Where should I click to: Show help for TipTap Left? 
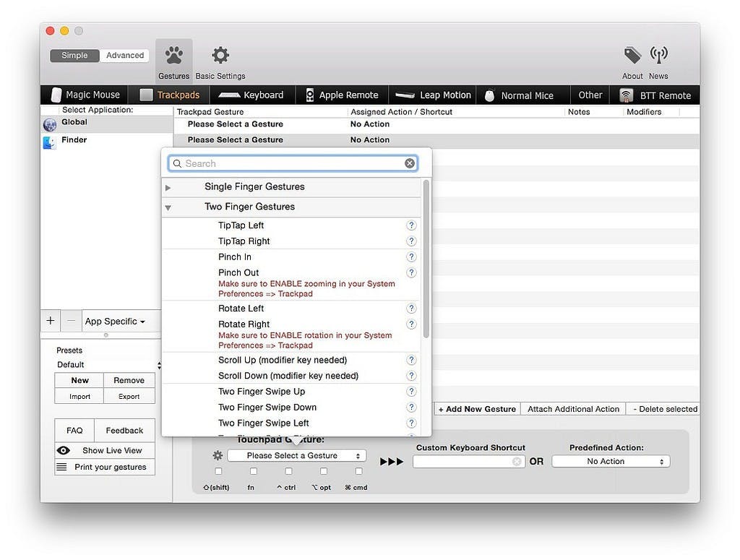click(411, 225)
